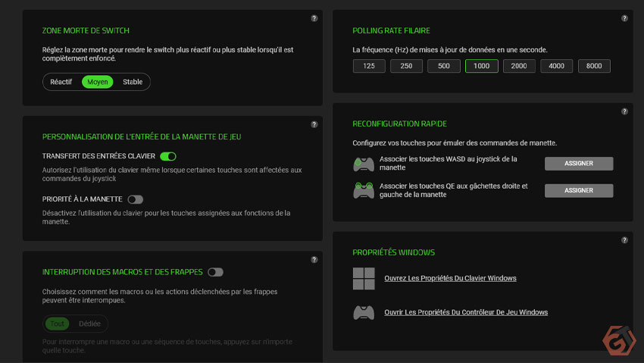
Task: Click the Personnalisation de l'entrée manette heading
Action: pos(142,136)
